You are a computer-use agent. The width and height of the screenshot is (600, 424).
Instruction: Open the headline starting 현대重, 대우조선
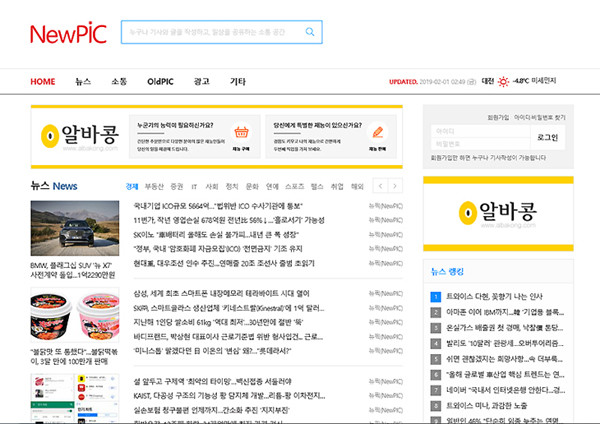[x=224, y=263]
